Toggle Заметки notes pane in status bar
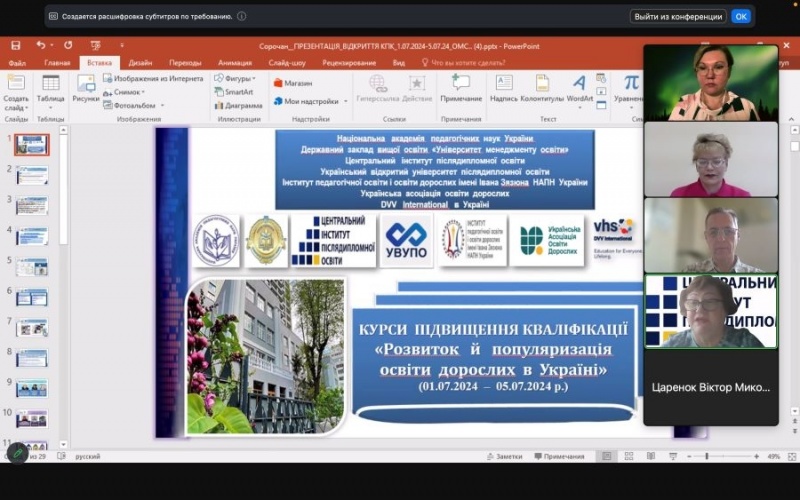Viewport: 800px width, 500px height. pyautogui.click(x=503, y=456)
